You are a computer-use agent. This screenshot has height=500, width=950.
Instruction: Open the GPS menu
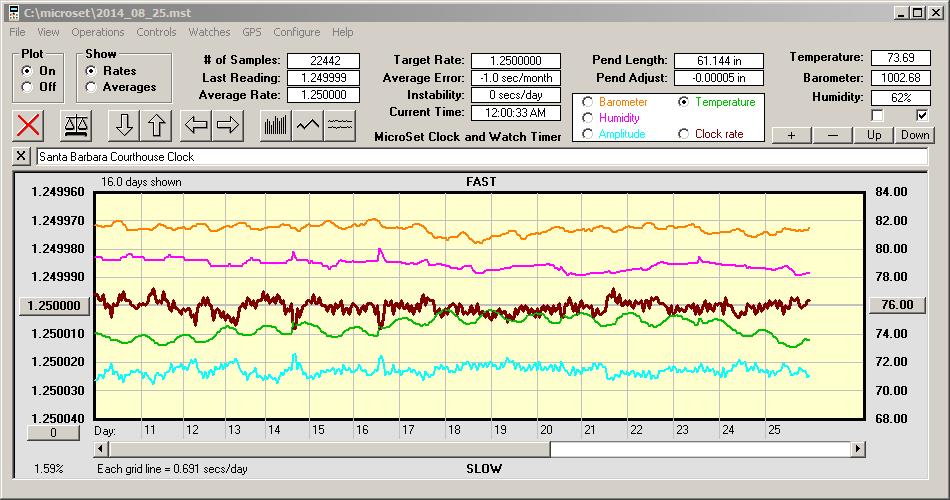coord(251,32)
